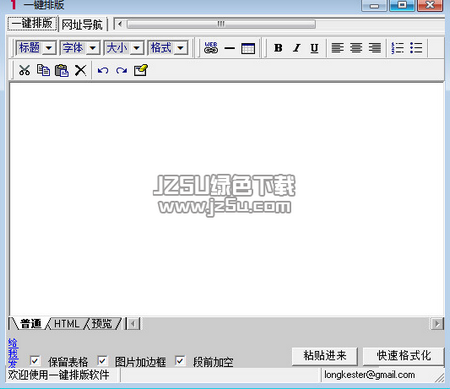
Task: Select the HTML source tab
Action: click(x=67, y=324)
